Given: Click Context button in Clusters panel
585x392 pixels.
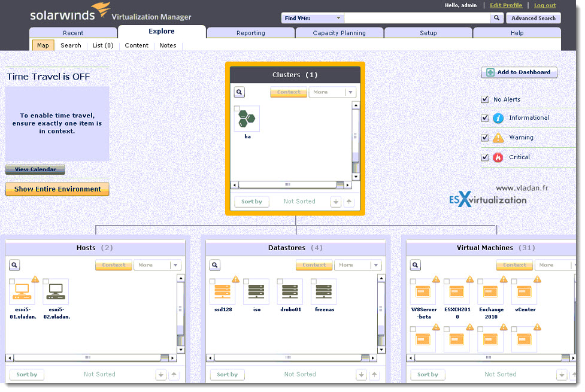Looking at the screenshot, I should [289, 92].
